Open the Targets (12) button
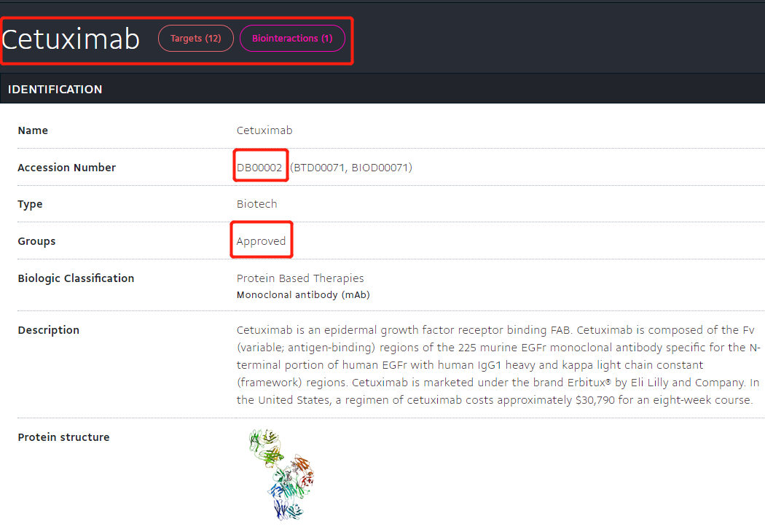The image size is (765, 532). [x=195, y=38]
